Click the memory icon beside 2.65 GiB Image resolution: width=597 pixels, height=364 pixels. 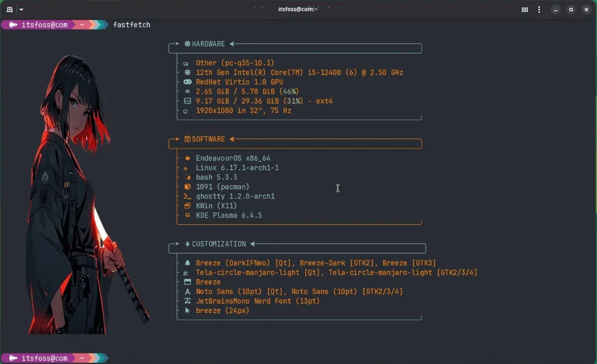pyautogui.click(x=187, y=91)
